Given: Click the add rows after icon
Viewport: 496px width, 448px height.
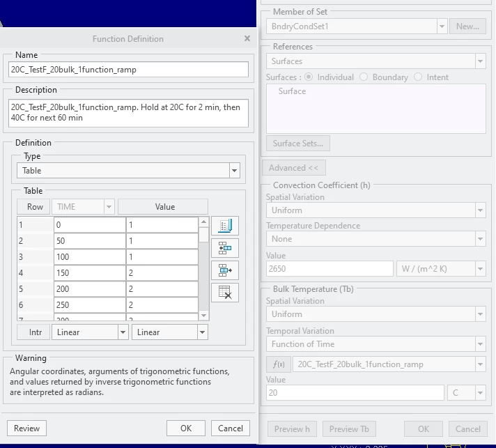Looking at the screenshot, I should [x=225, y=270].
